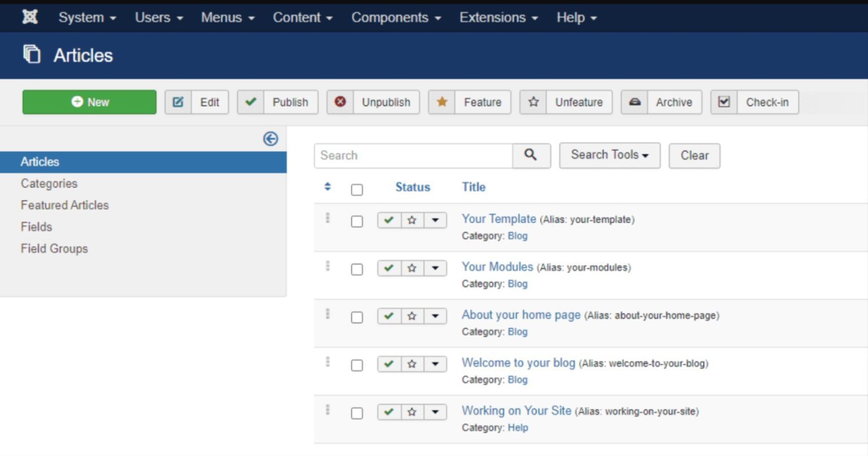Open the Components menu
The height and width of the screenshot is (456, 868).
391,18
